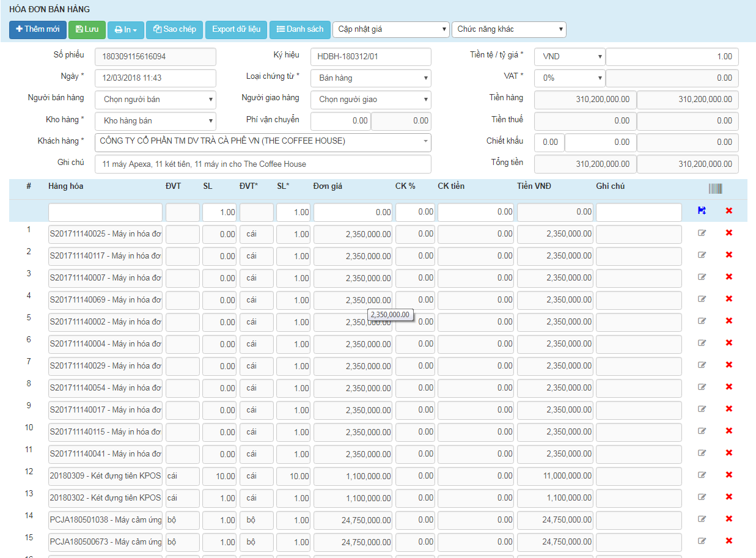Open the Cập nhật giá dropdown
This screenshot has height=558, width=756.
[x=391, y=29]
